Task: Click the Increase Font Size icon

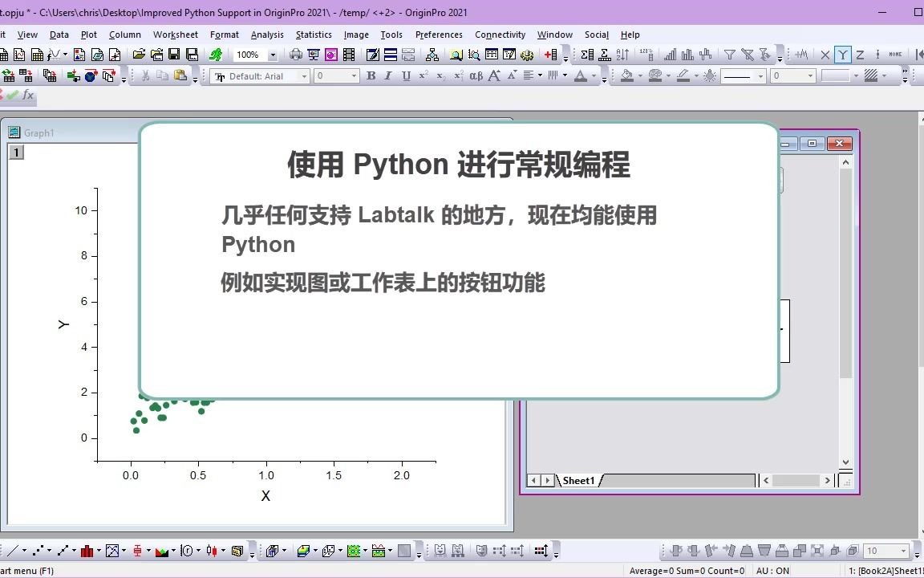Action: (x=494, y=75)
